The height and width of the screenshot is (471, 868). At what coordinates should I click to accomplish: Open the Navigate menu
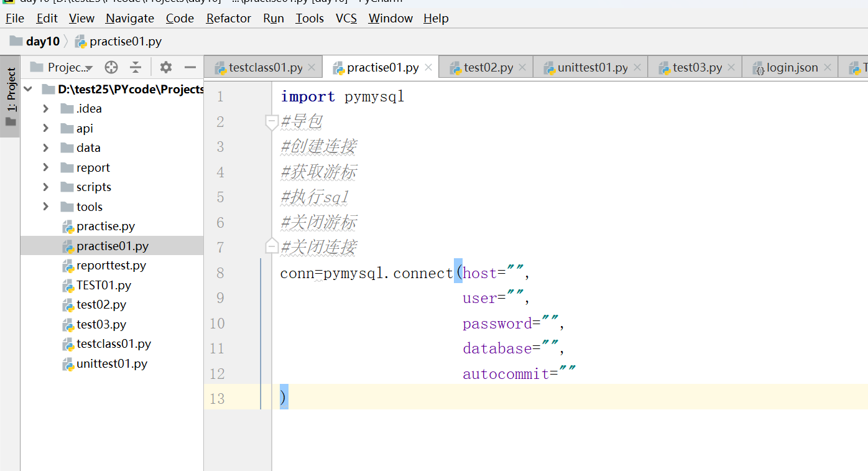coord(130,18)
